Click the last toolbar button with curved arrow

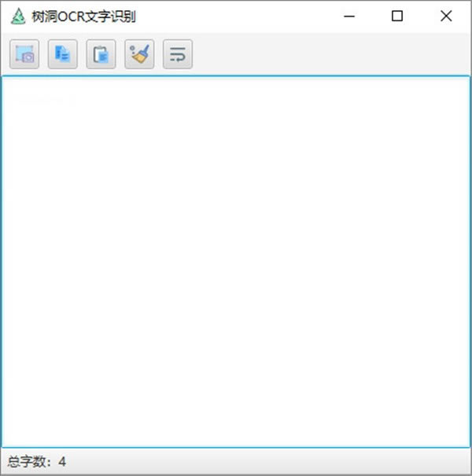[x=178, y=54]
